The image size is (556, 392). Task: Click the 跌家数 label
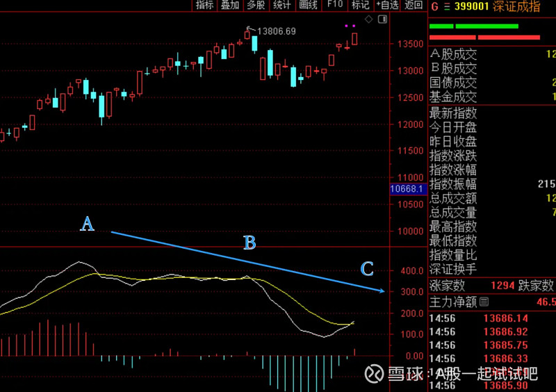(535, 285)
